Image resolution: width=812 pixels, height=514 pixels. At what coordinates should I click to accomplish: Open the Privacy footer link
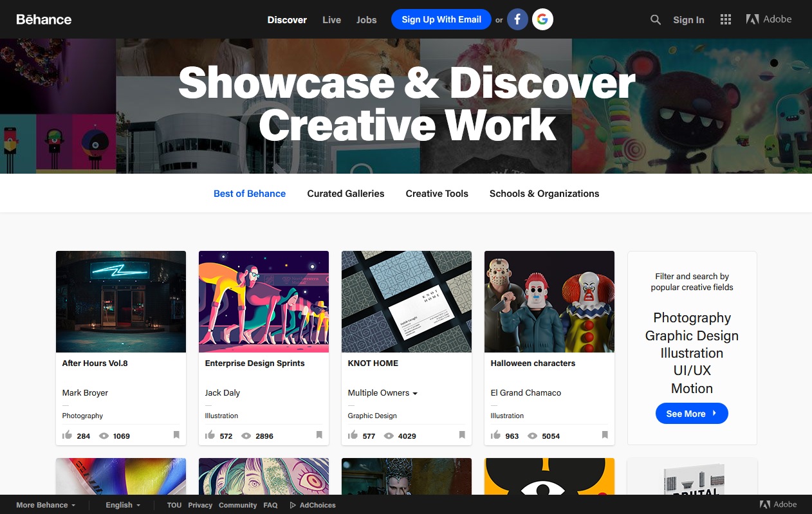coord(200,505)
